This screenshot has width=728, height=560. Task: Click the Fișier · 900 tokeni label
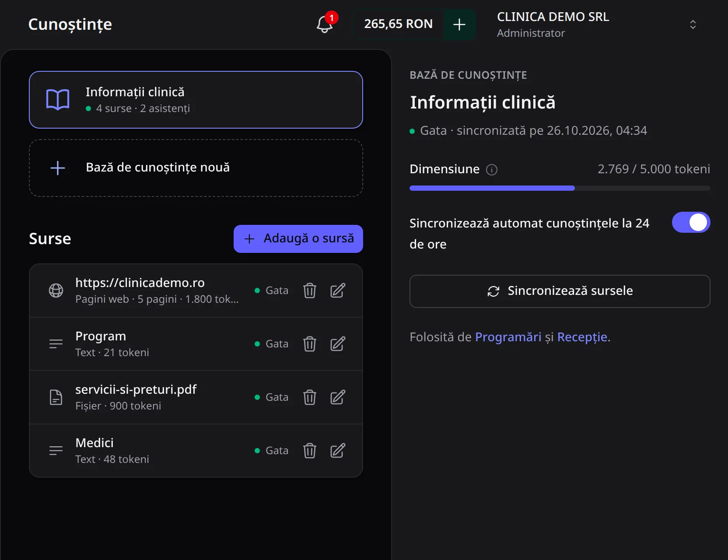pyautogui.click(x=118, y=406)
